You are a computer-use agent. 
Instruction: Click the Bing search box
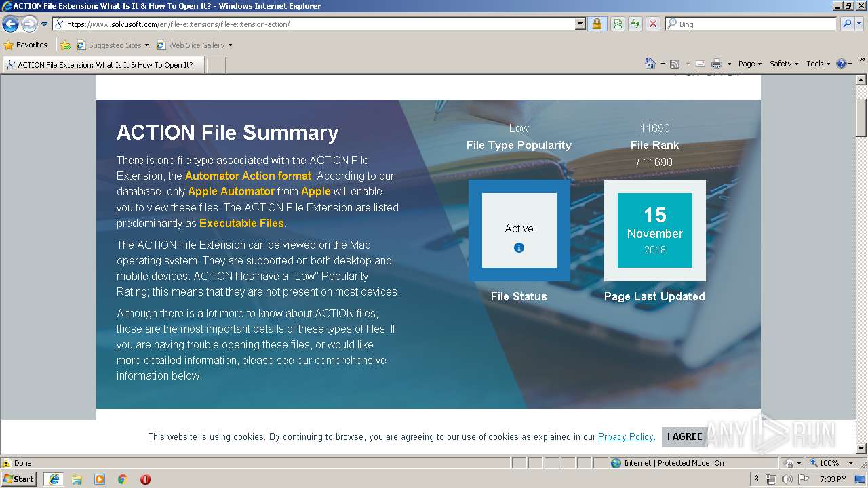(x=751, y=24)
